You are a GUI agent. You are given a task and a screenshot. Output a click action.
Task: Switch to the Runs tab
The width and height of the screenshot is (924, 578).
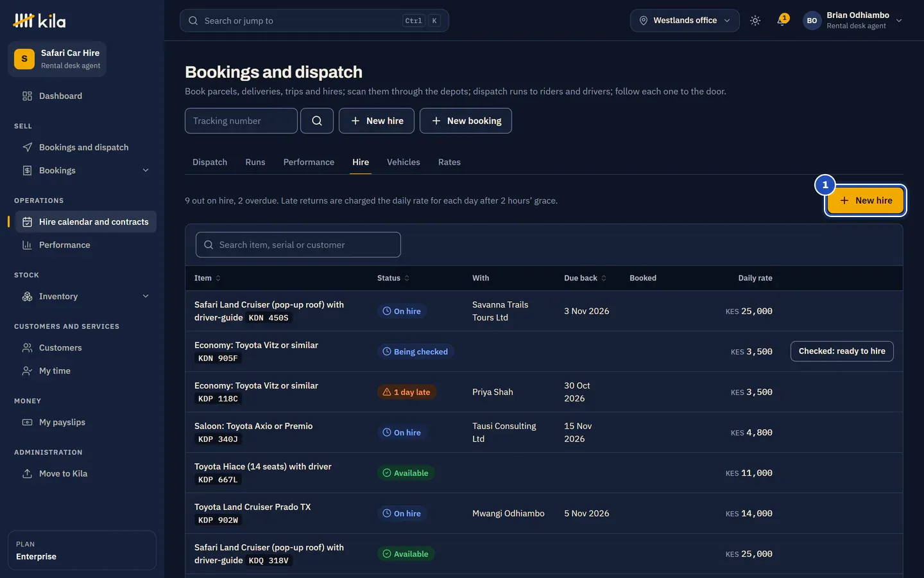(x=255, y=162)
